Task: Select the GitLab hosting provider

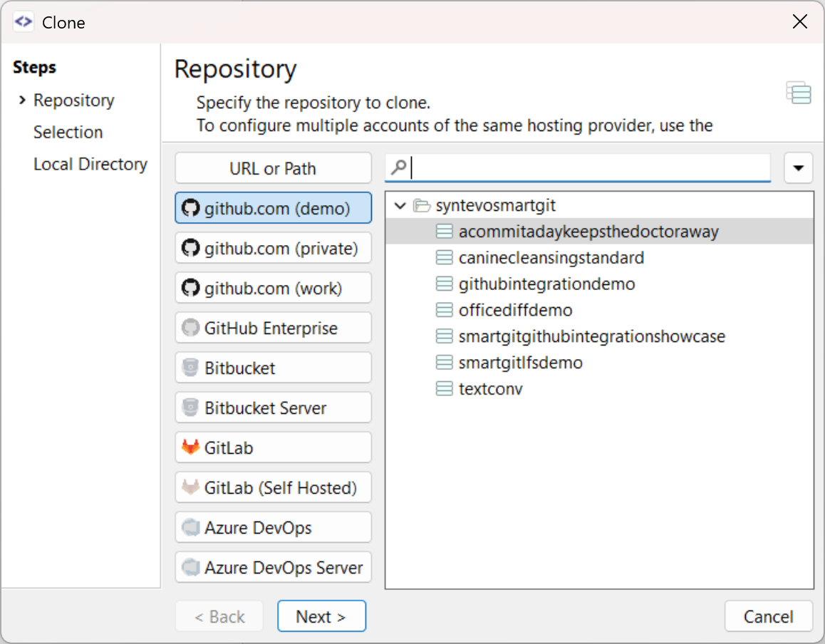Action: [x=273, y=447]
